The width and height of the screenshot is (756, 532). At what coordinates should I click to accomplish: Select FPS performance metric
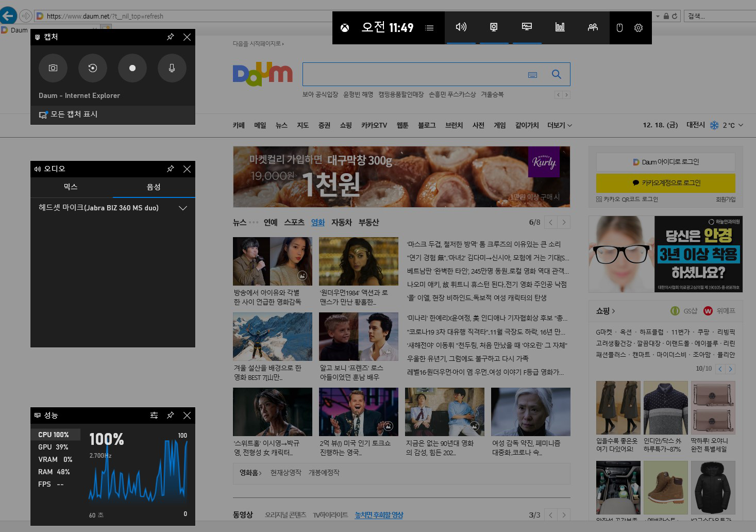pos(56,484)
